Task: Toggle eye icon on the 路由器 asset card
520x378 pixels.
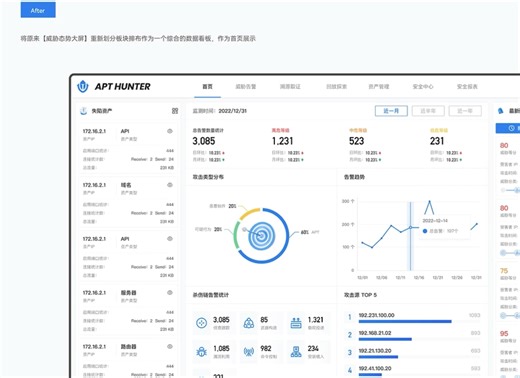Action: pyautogui.click(x=170, y=347)
